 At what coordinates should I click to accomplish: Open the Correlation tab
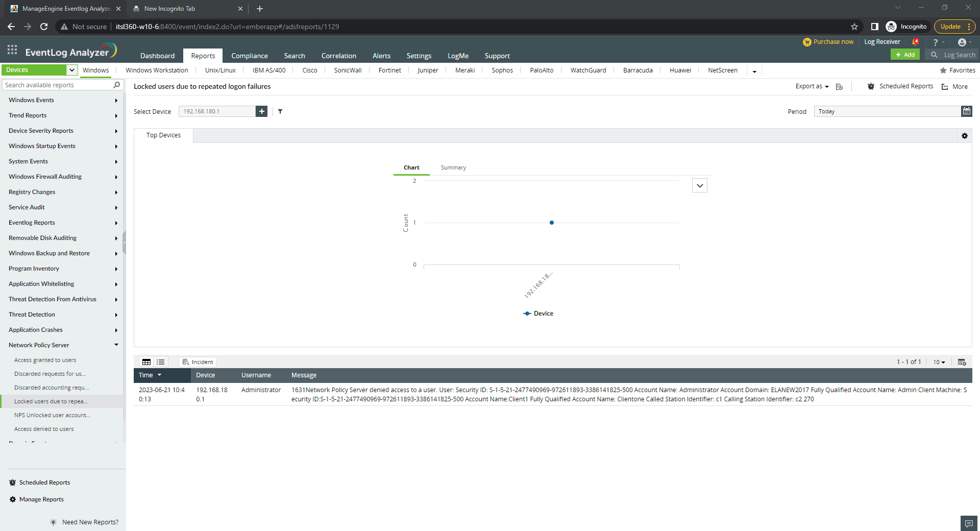(x=339, y=56)
